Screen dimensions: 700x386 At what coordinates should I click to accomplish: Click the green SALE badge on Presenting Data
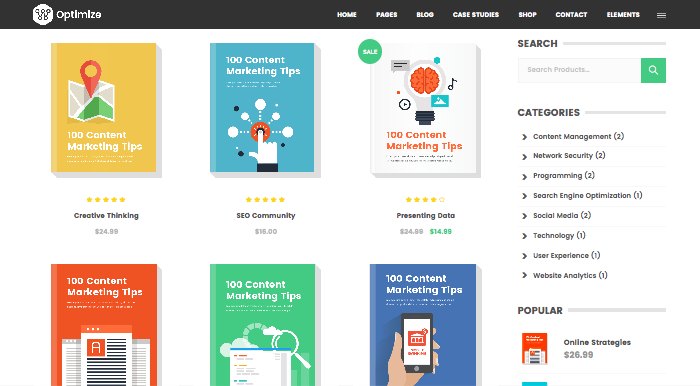[370, 51]
